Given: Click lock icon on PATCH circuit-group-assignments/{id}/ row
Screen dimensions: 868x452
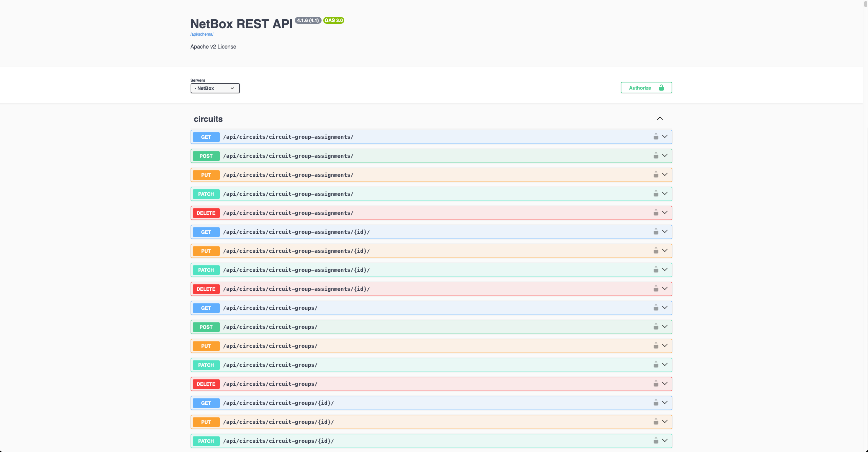Looking at the screenshot, I should click(x=656, y=270).
